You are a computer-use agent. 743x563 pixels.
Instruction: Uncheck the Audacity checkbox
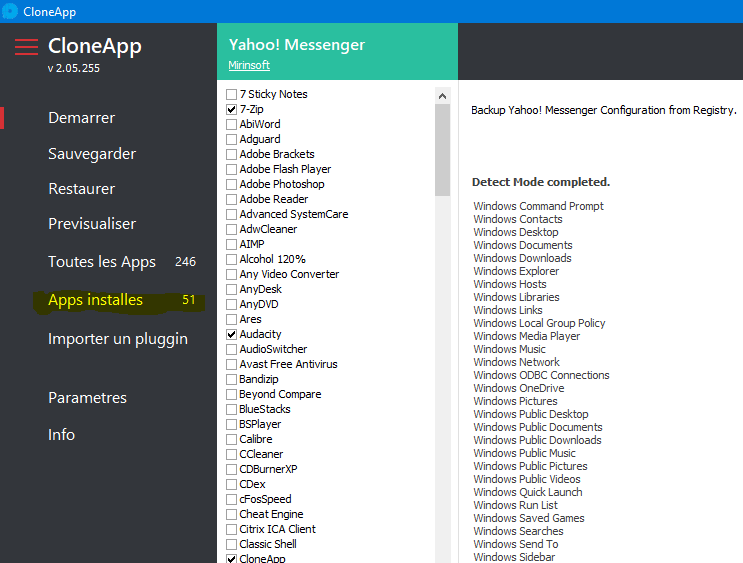pyautogui.click(x=231, y=335)
